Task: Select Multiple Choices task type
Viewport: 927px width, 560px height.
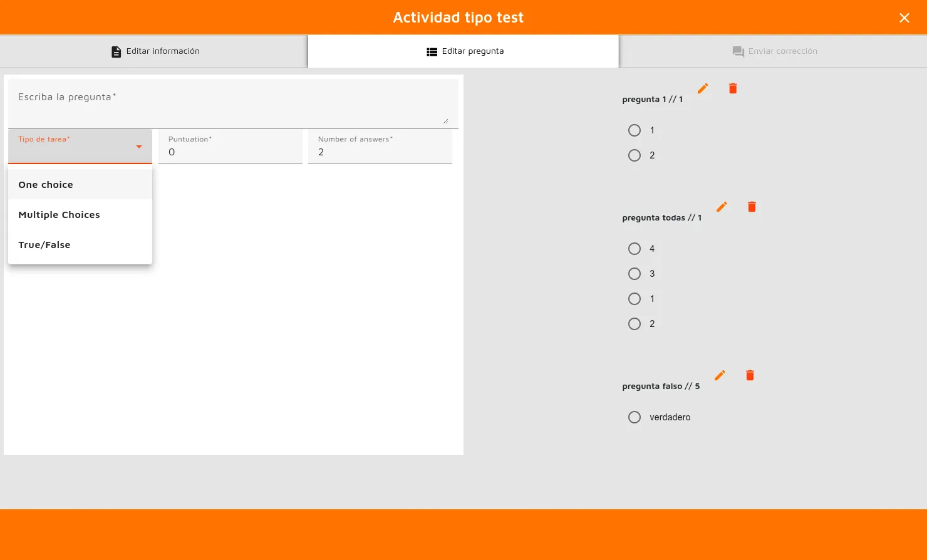Action: (x=59, y=215)
